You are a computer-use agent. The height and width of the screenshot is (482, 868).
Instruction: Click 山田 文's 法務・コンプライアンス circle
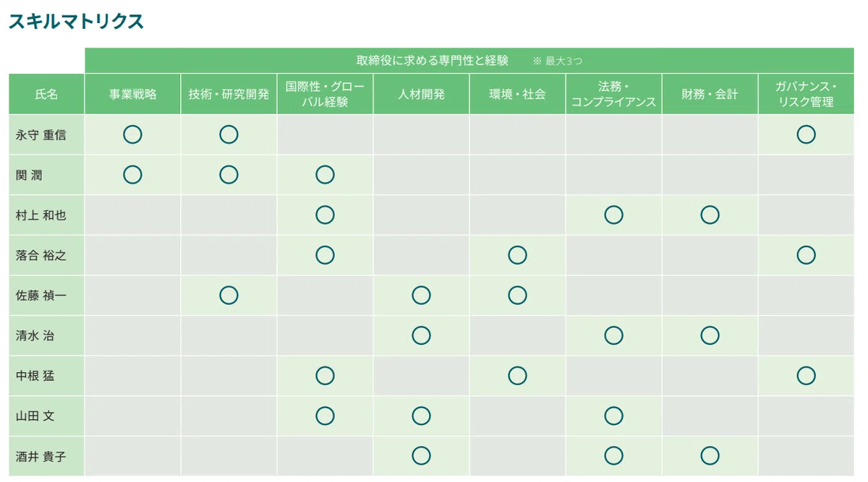pos(613,416)
